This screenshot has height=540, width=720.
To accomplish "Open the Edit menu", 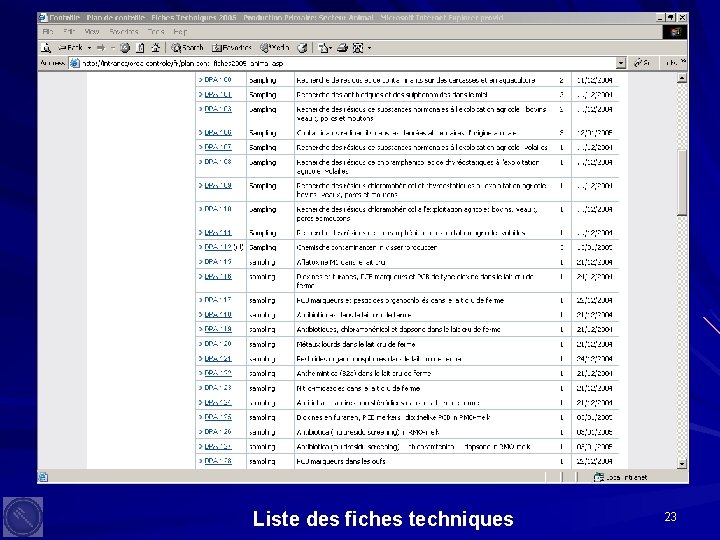I will [x=69, y=32].
